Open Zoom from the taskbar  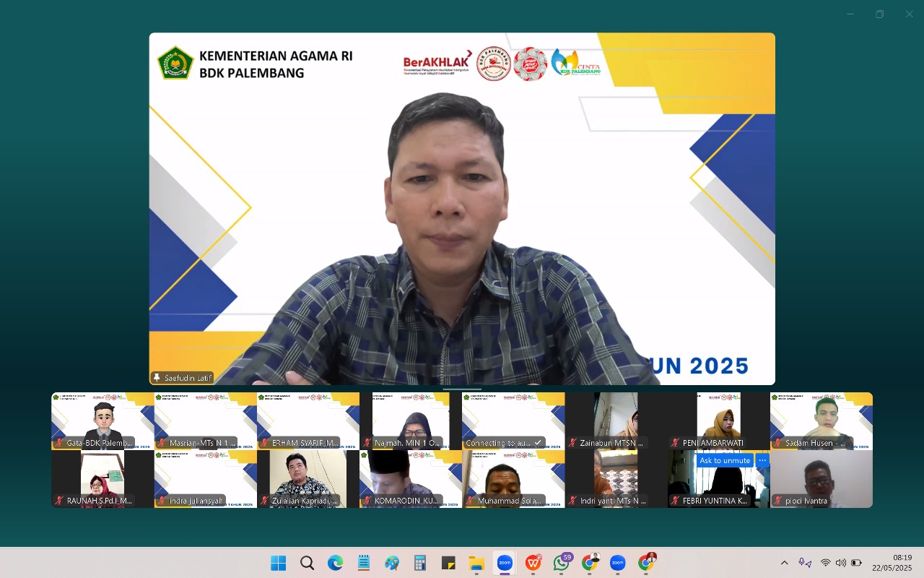(x=504, y=562)
